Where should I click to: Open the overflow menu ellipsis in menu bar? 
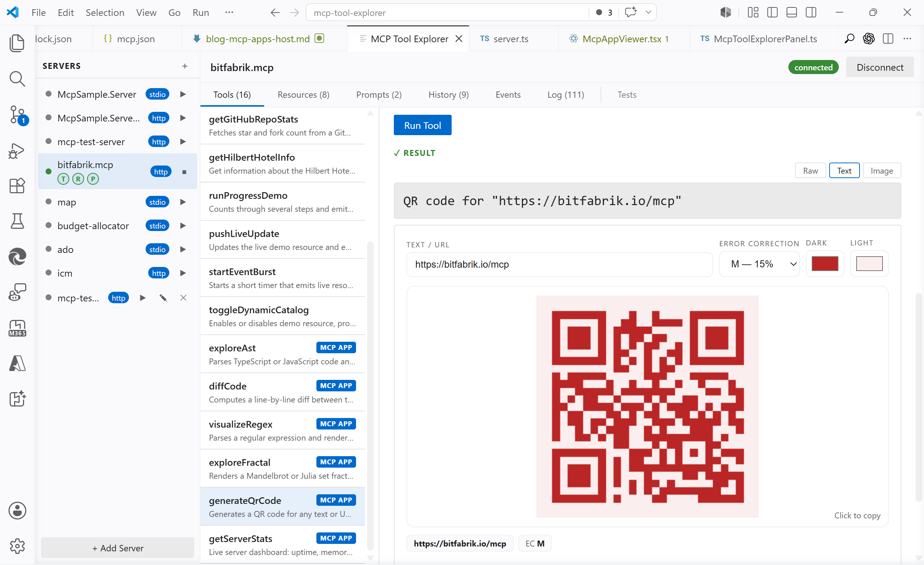pyautogui.click(x=229, y=12)
